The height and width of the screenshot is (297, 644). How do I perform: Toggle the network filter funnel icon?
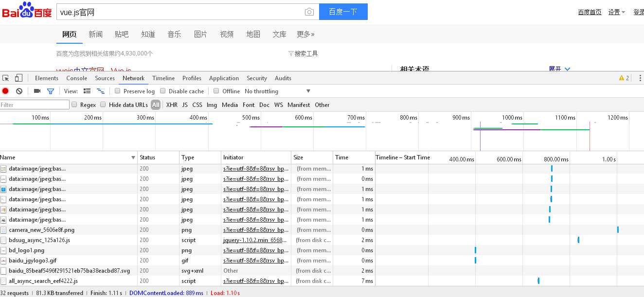pos(50,91)
